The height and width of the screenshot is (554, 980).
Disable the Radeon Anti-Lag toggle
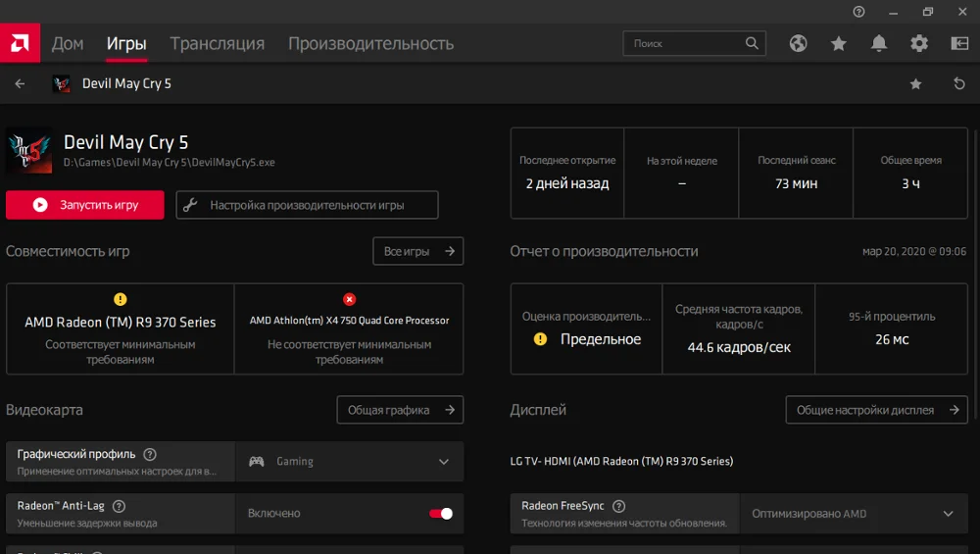click(441, 514)
